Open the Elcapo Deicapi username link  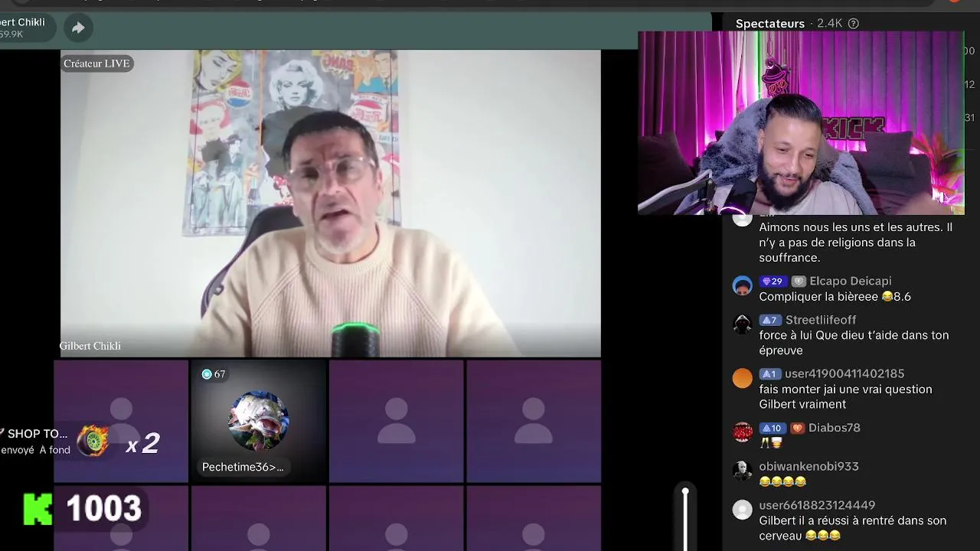click(851, 282)
